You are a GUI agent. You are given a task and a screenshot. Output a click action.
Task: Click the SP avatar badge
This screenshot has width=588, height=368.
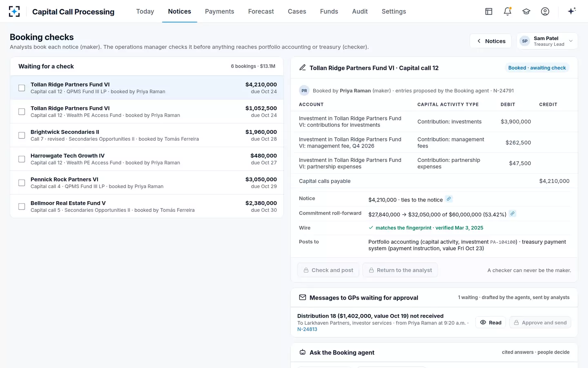(525, 41)
